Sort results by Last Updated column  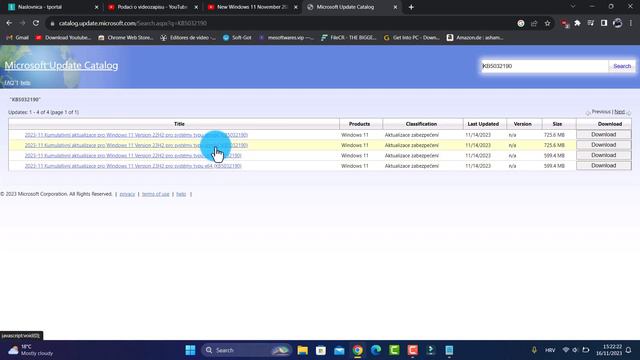(483, 124)
